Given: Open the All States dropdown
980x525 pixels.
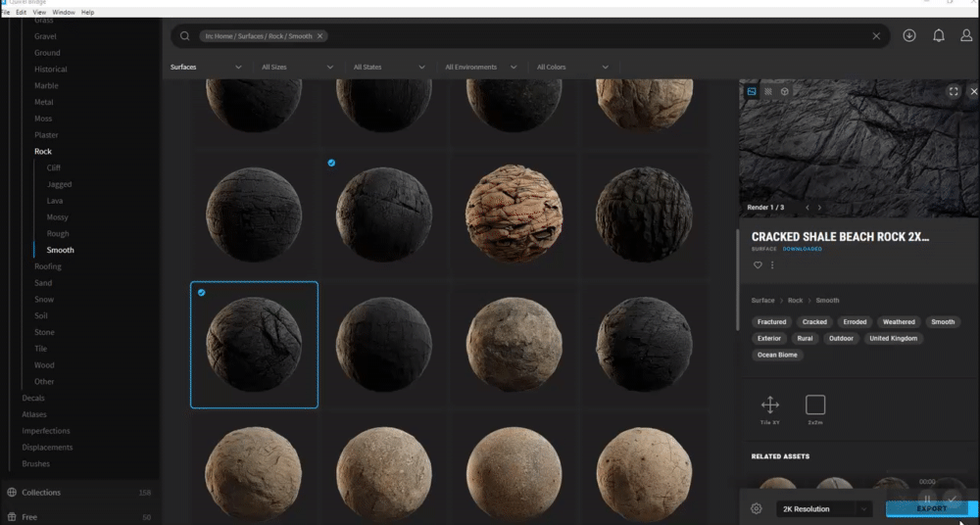Looking at the screenshot, I should click(x=389, y=67).
